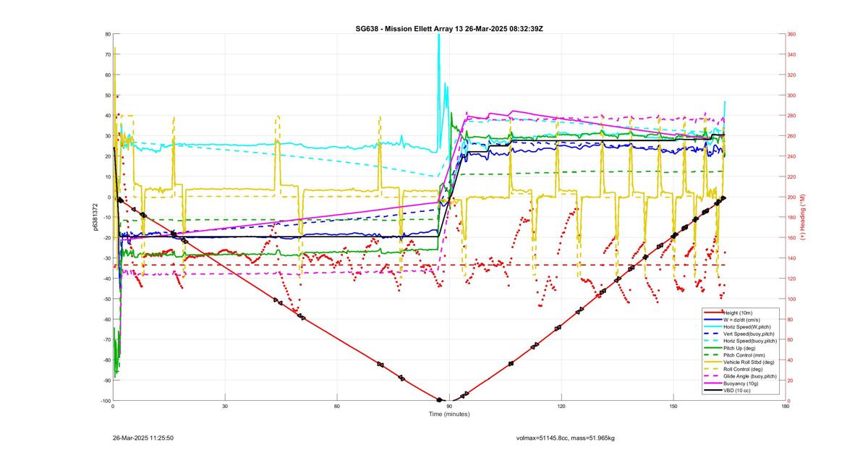Click x-axis tick label '30'
The image size is (868, 450).
click(x=225, y=407)
